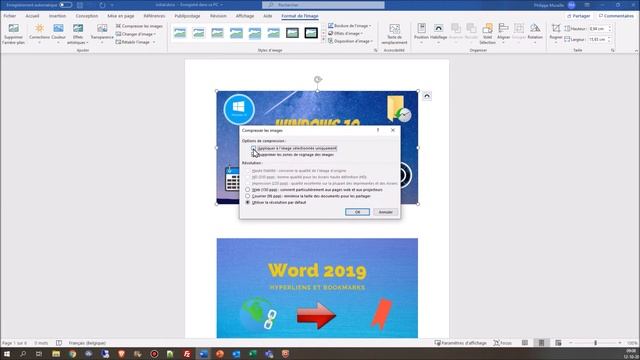Select the Word 2019 image in document
The width and height of the screenshot is (640, 360).
(x=317, y=288)
